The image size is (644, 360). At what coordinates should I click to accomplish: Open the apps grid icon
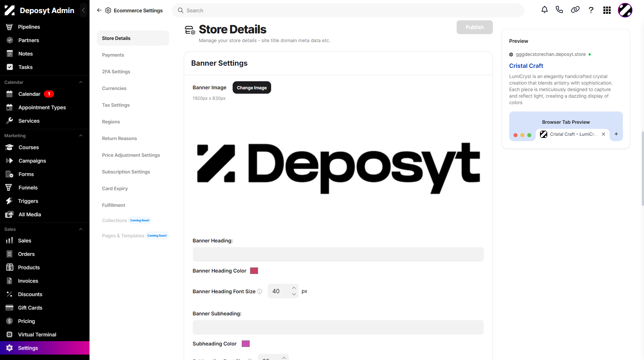pyautogui.click(x=607, y=10)
